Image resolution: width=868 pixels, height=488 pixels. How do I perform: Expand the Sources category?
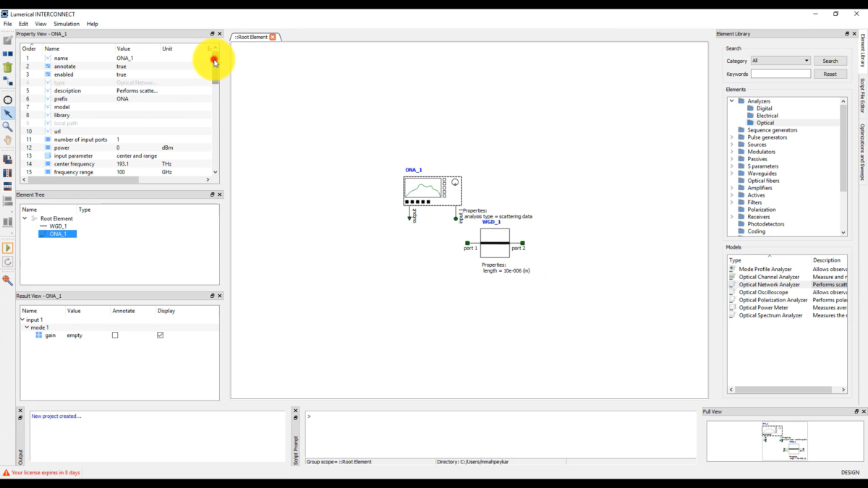(x=732, y=145)
